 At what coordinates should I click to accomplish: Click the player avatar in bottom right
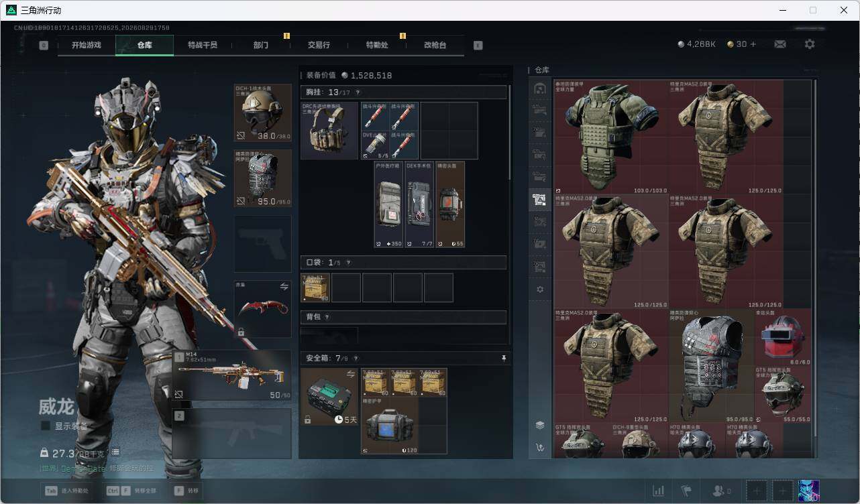pyautogui.click(x=808, y=491)
